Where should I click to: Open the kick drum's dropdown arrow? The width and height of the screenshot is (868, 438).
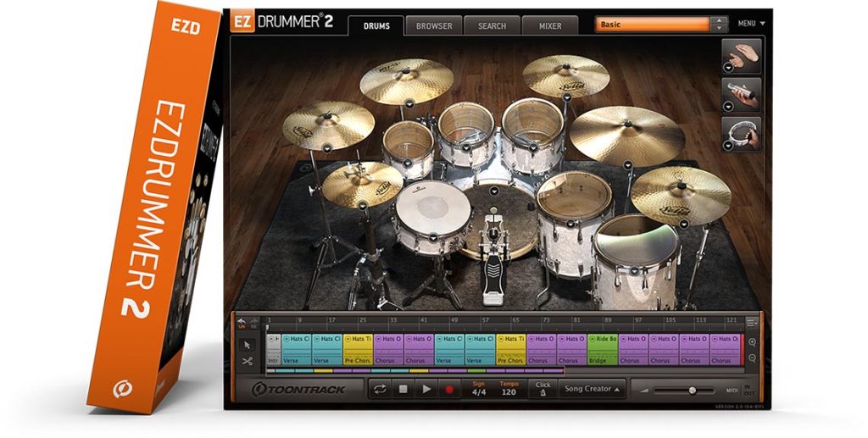(494, 191)
